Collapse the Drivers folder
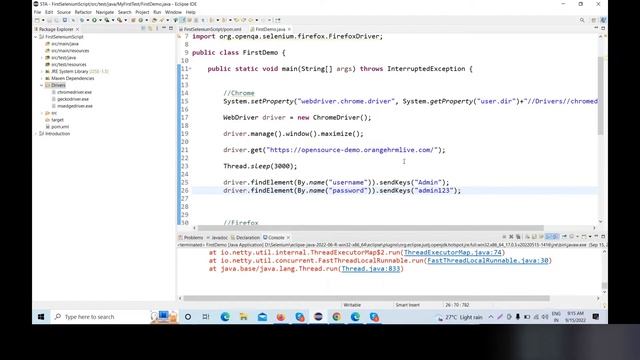The height and width of the screenshot is (360, 640). point(42,85)
